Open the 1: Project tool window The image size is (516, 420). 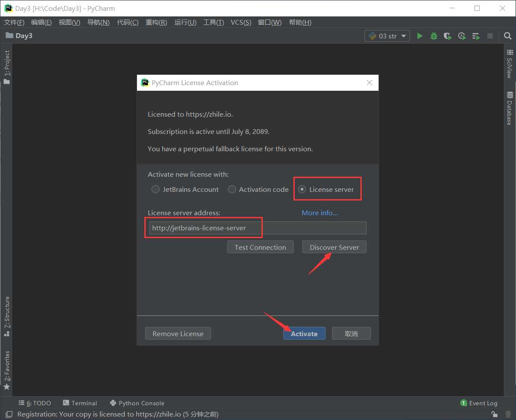click(6, 67)
